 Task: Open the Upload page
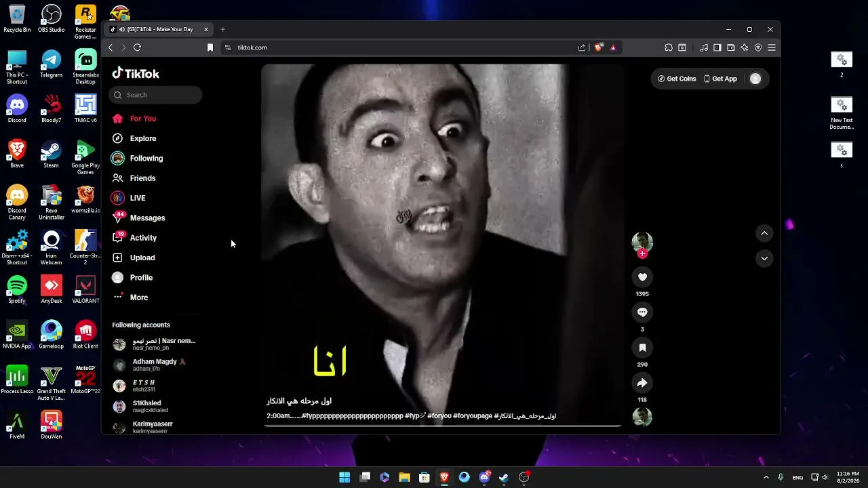point(134,258)
